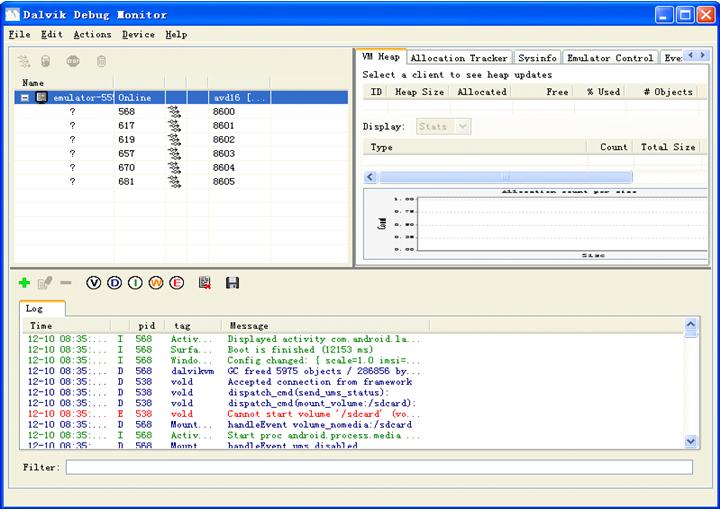Click the Count column header

tap(611, 147)
